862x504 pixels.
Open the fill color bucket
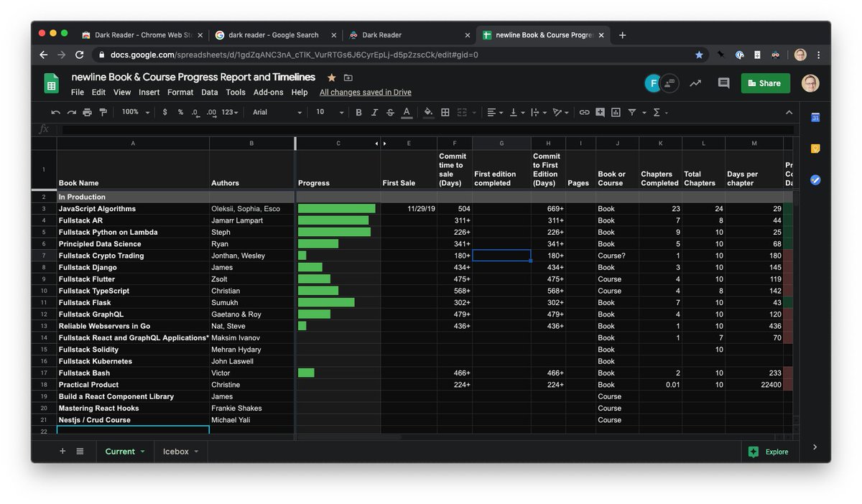pos(429,112)
